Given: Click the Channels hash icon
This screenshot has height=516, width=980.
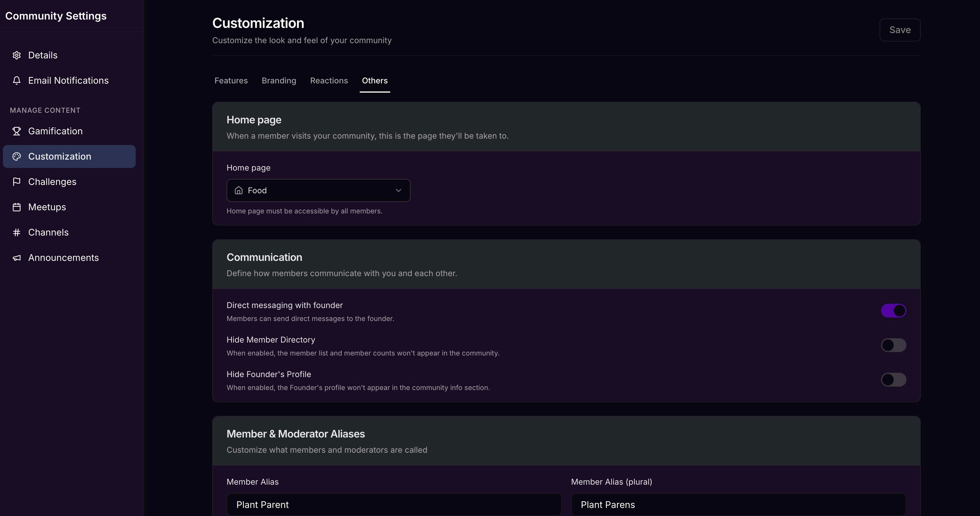Looking at the screenshot, I should click(x=16, y=232).
